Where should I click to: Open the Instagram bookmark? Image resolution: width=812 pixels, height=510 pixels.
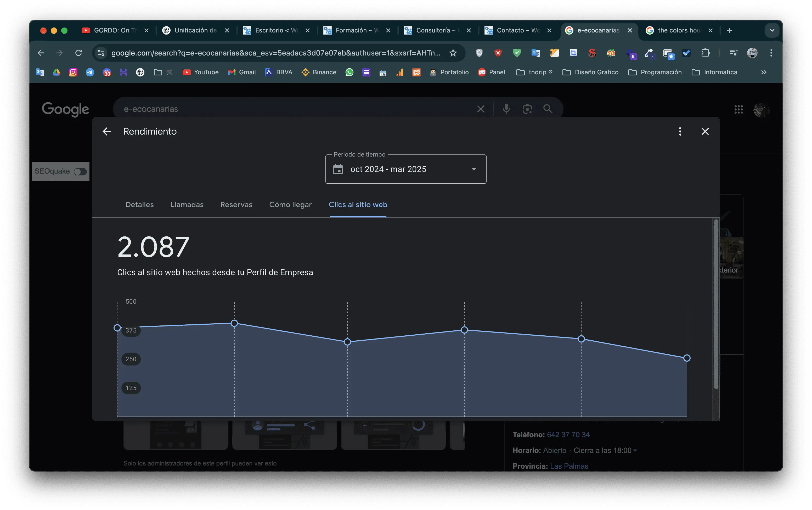pyautogui.click(x=73, y=72)
